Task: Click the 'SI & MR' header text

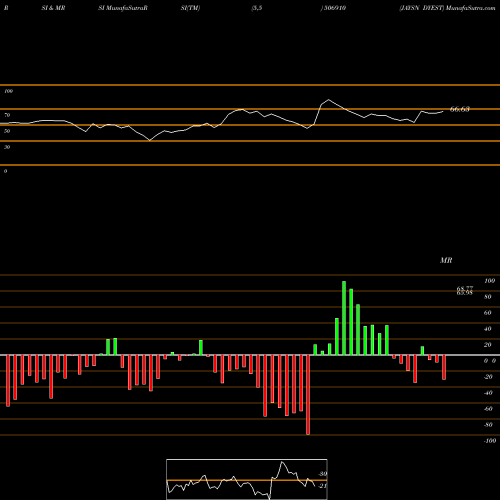Action: click(53, 8)
